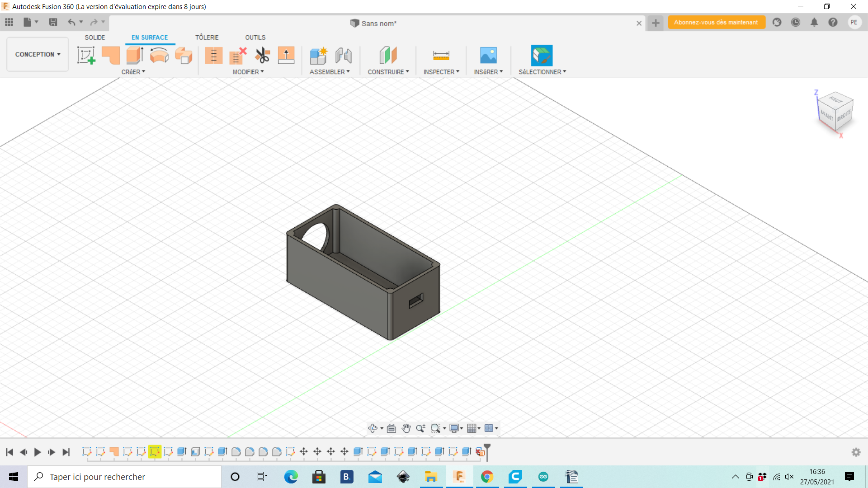Image resolution: width=868 pixels, height=488 pixels.
Task: Pick the Stitch surface tool
Action: 213,56
